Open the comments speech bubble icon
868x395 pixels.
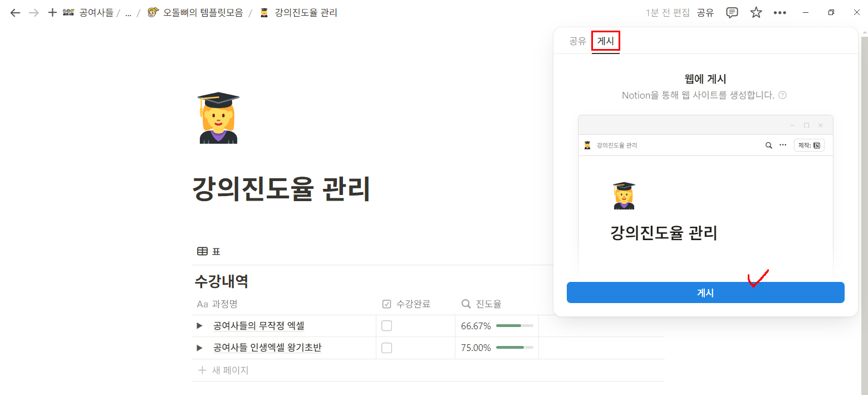coord(732,13)
